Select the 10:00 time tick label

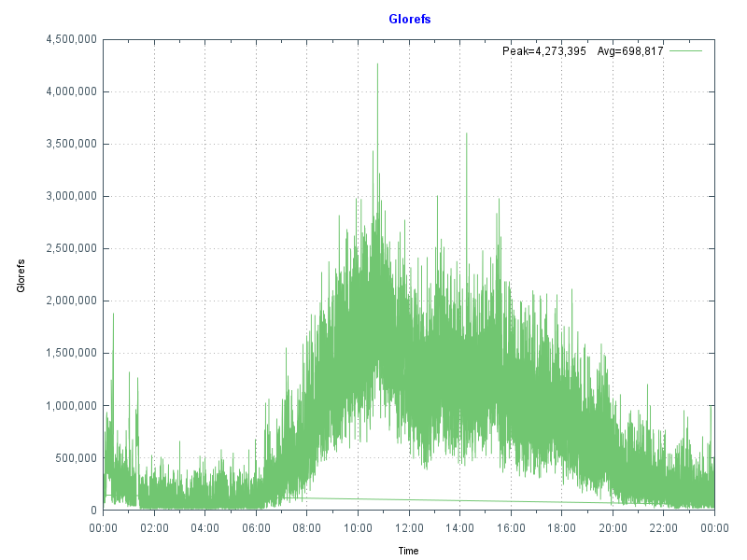pyautogui.click(x=358, y=527)
